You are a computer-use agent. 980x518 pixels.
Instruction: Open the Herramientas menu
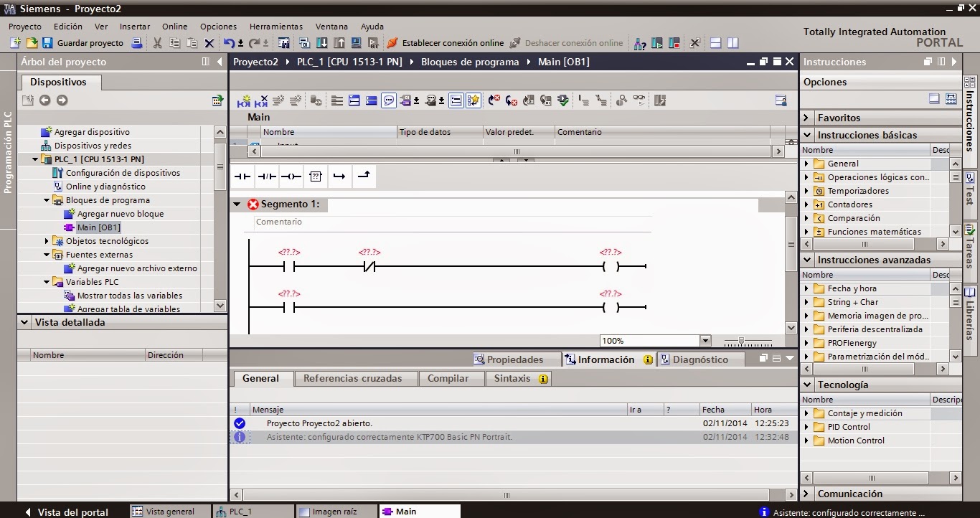click(x=275, y=26)
